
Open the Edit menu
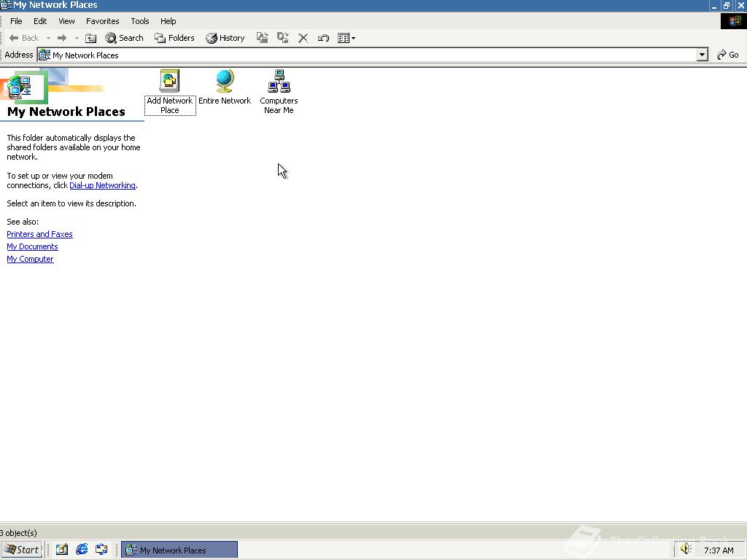click(x=40, y=21)
